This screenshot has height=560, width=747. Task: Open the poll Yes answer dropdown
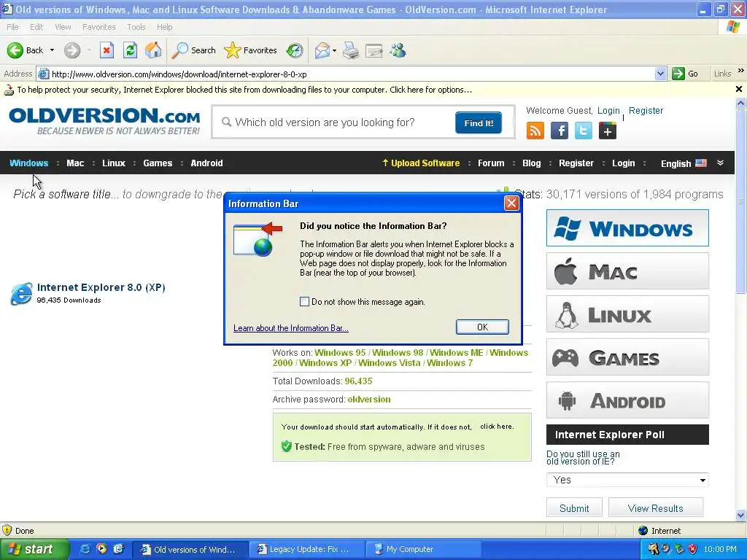point(627,480)
